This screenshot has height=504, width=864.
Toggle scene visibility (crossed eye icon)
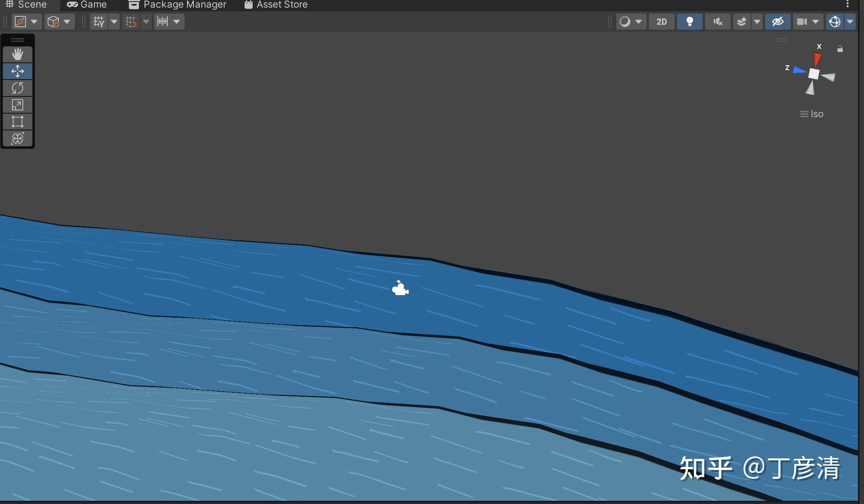pos(777,22)
